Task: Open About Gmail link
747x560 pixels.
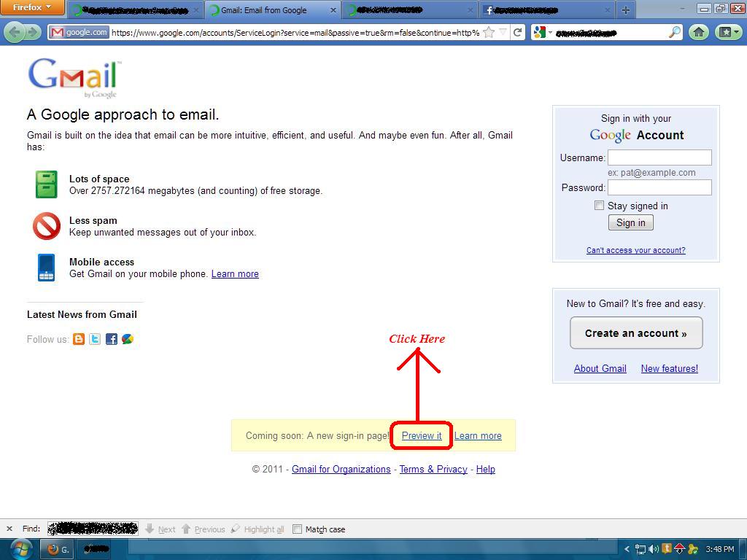Action: coord(600,368)
